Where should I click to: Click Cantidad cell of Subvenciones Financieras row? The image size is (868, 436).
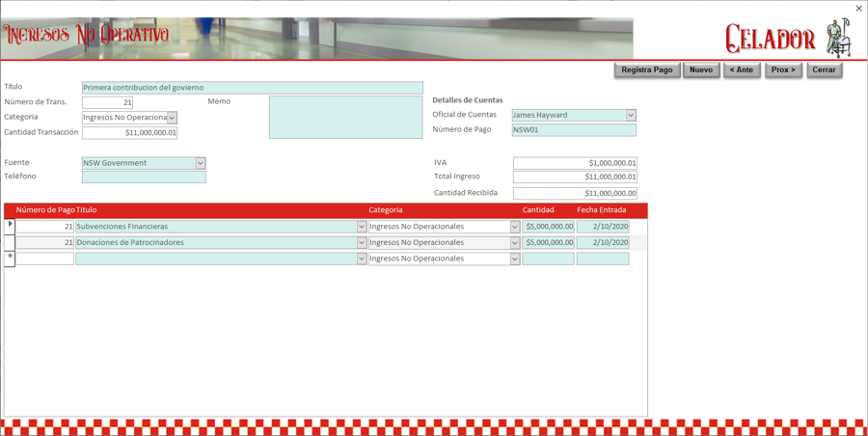tap(548, 227)
